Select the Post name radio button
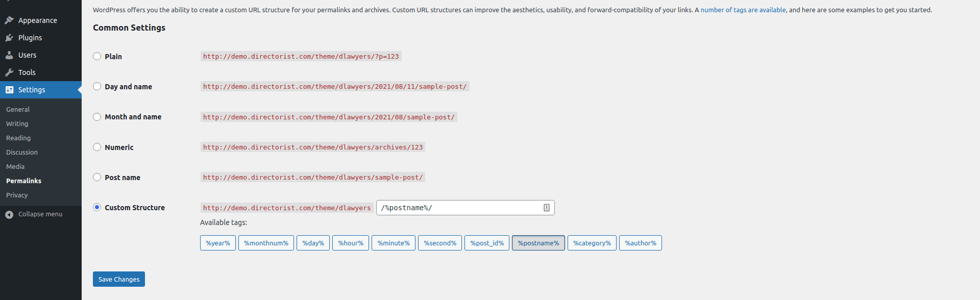This screenshot has height=300, width=980. [x=97, y=177]
